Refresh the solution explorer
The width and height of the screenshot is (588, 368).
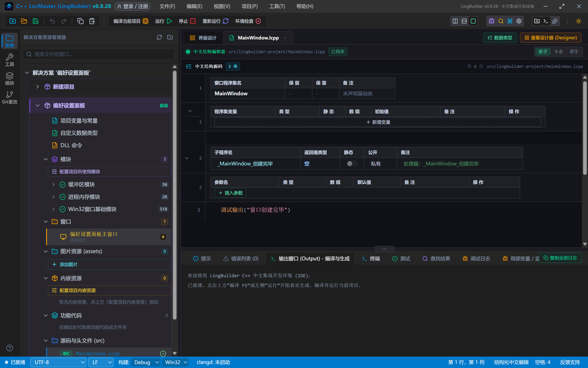pos(159,37)
